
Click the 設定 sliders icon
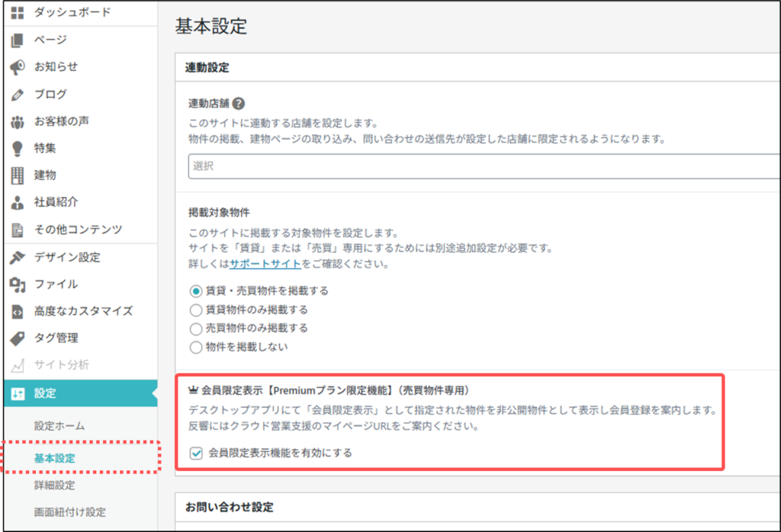click(x=18, y=393)
